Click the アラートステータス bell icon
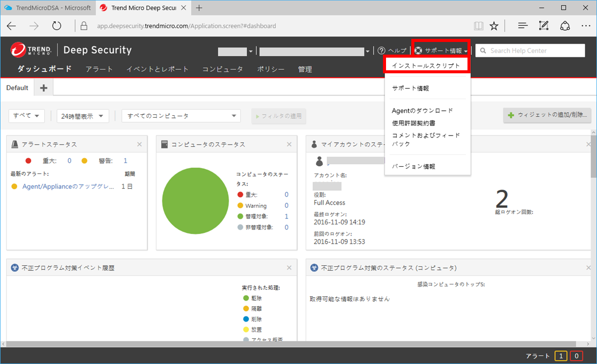The width and height of the screenshot is (597, 364). 15,144
